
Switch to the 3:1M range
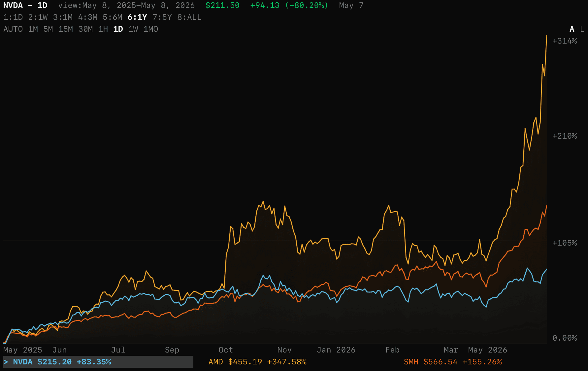(x=63, y=17)
